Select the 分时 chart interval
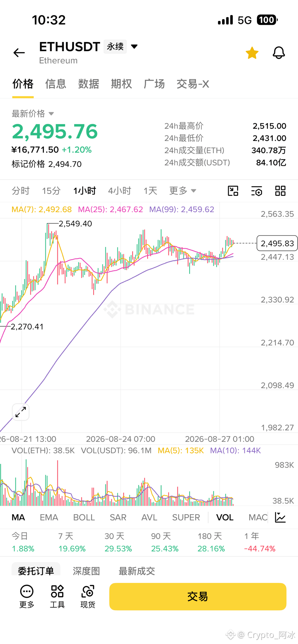 [21, 191]
